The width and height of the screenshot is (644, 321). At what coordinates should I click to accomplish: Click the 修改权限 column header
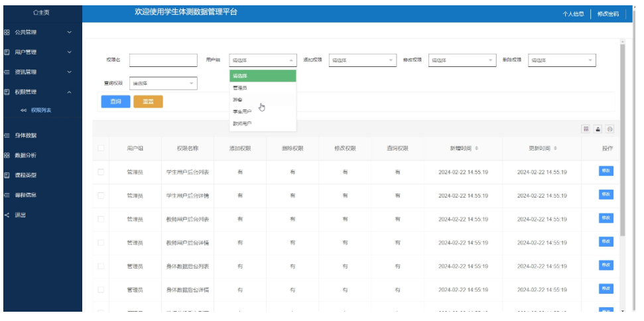(345, 149)
